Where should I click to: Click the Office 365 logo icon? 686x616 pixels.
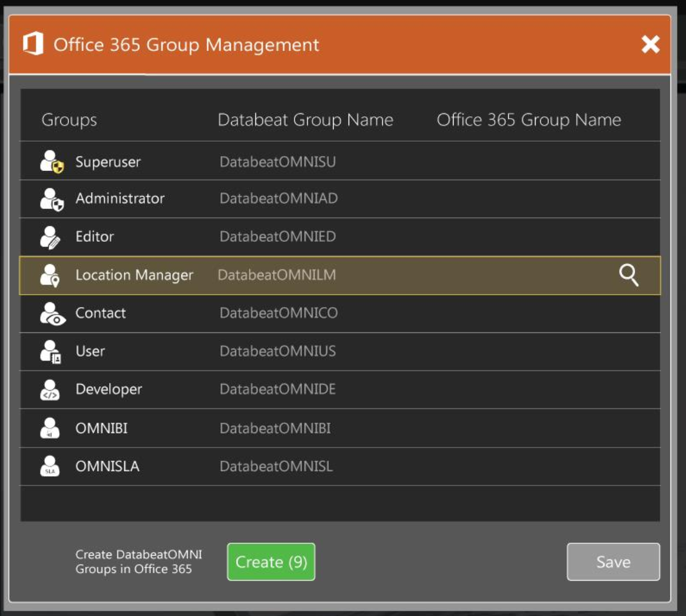34,44
